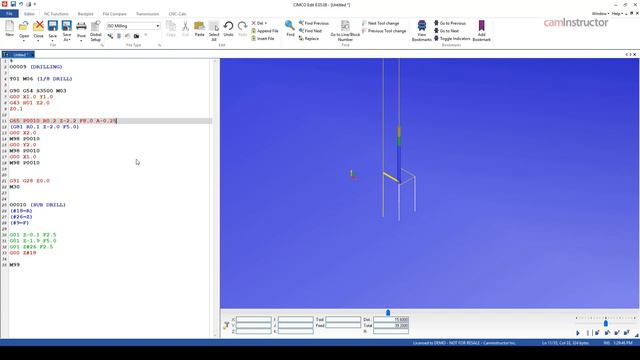Undo the last edit
The width and height of the screenshot is (640, 360).
point(229,29)
